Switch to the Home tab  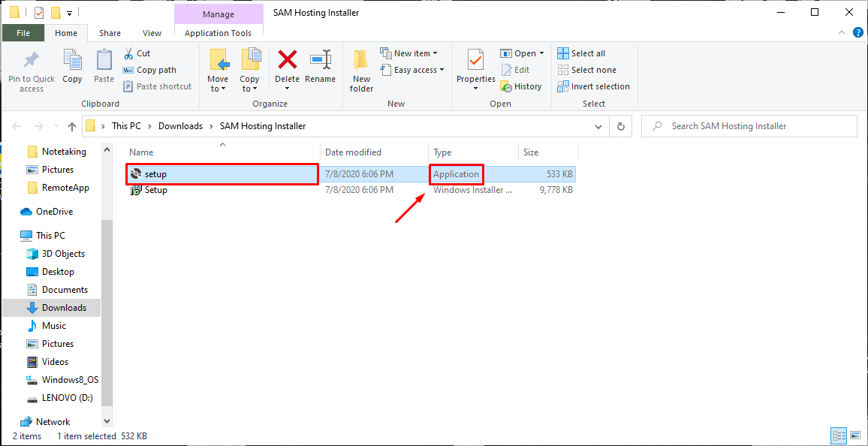[x=66, y=33]
